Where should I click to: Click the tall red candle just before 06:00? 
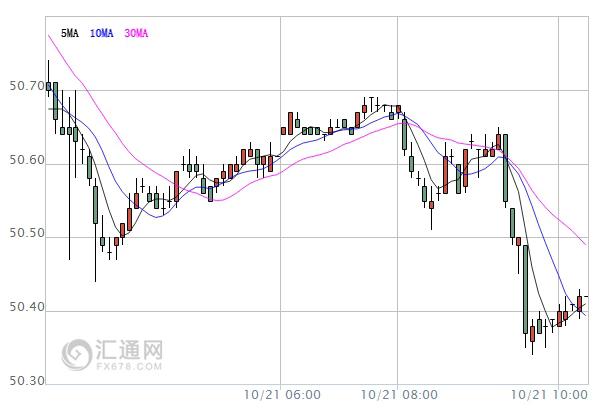coord(271,164)
